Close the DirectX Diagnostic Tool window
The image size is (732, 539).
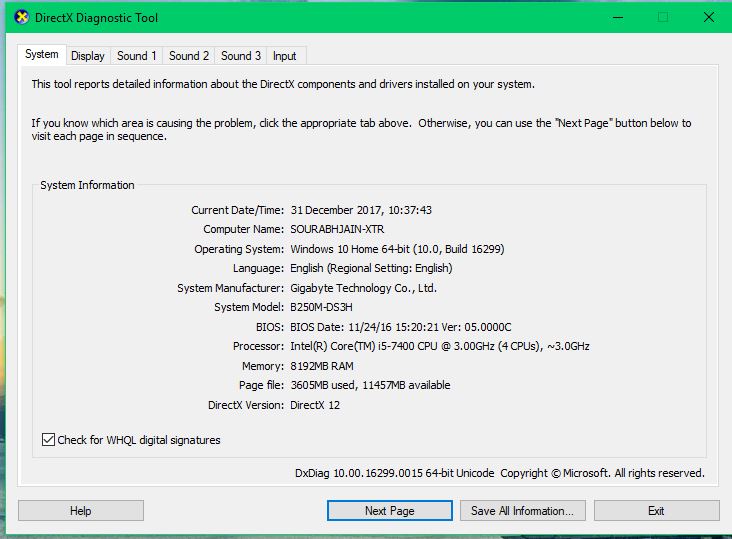coord(709,17)
